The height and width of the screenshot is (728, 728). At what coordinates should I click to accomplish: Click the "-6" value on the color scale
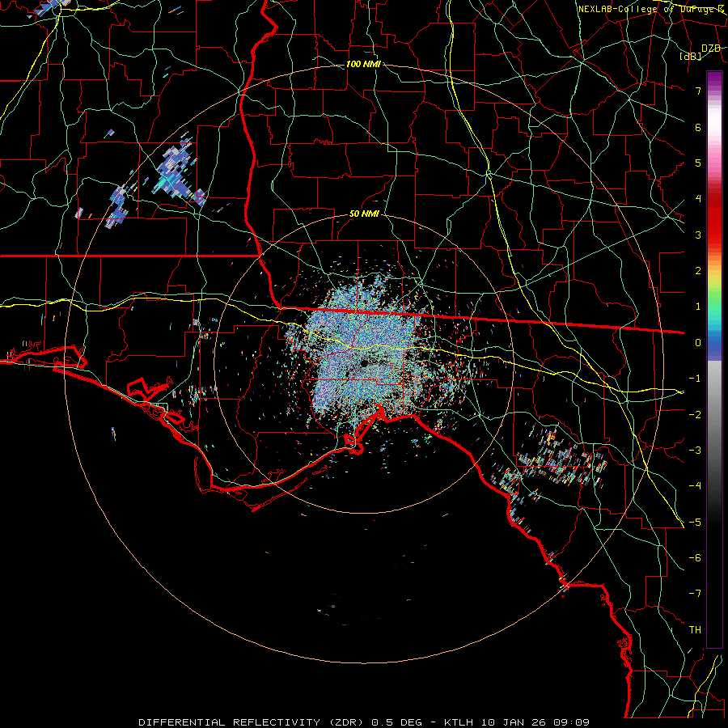pyautogui.click(x=695, y=558)
